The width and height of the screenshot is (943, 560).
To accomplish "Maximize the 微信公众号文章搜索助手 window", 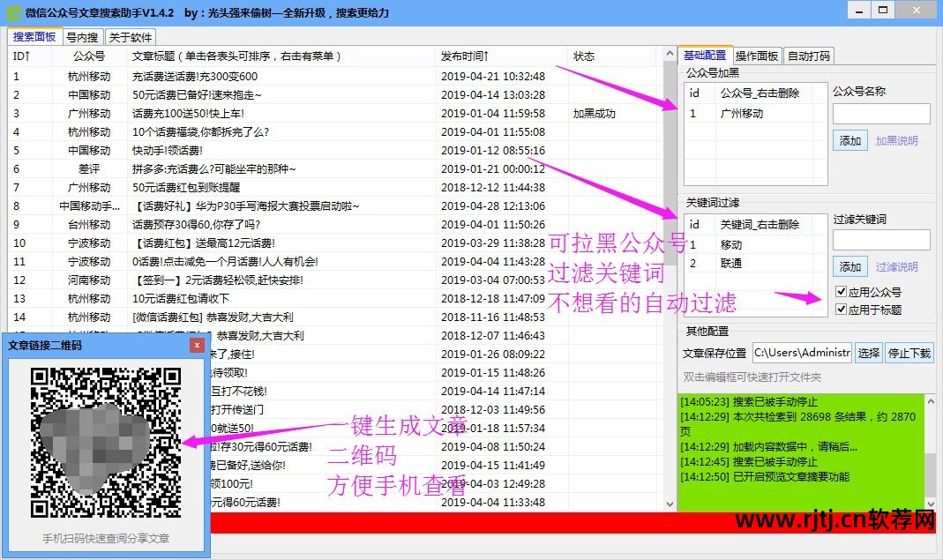I will pos(883,11).
